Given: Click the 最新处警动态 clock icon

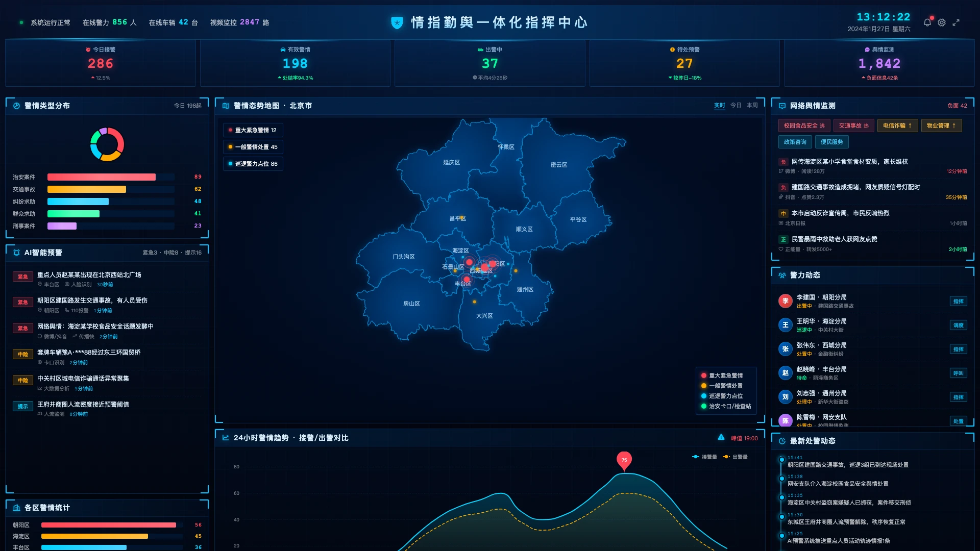Looking at the screenshot, I should pos(782,441).
